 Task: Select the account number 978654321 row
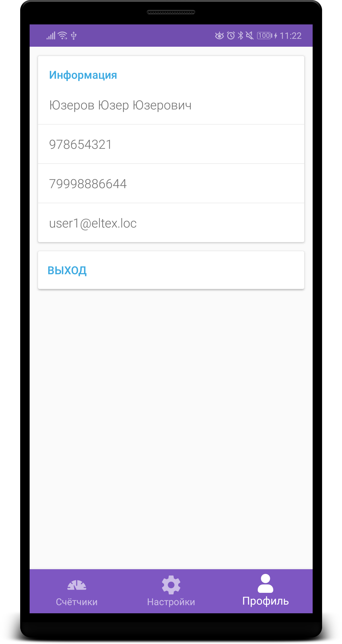pyautogui.click(x=171, y=144)
